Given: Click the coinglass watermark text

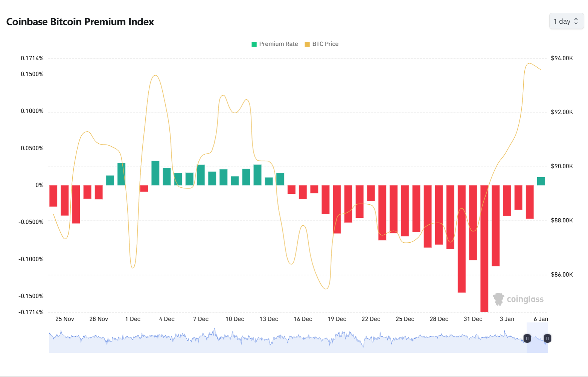Looking at the screenshot, I should 525,299.
